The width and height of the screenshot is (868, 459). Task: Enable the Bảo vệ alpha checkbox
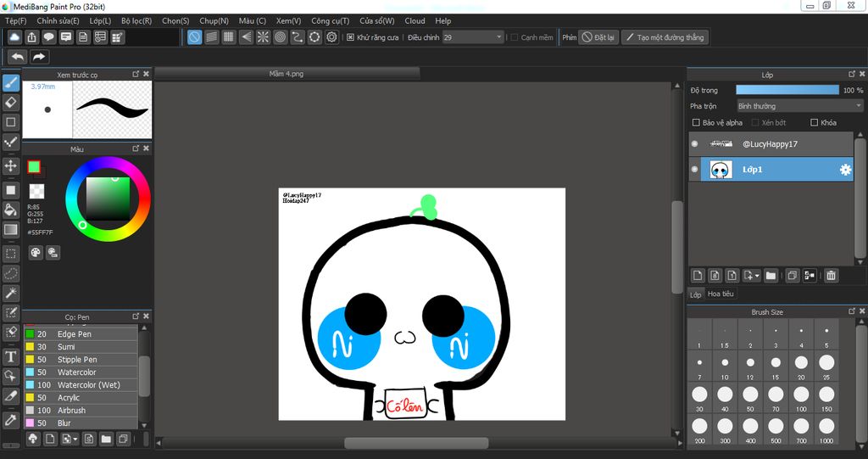[x=697, y=122]
